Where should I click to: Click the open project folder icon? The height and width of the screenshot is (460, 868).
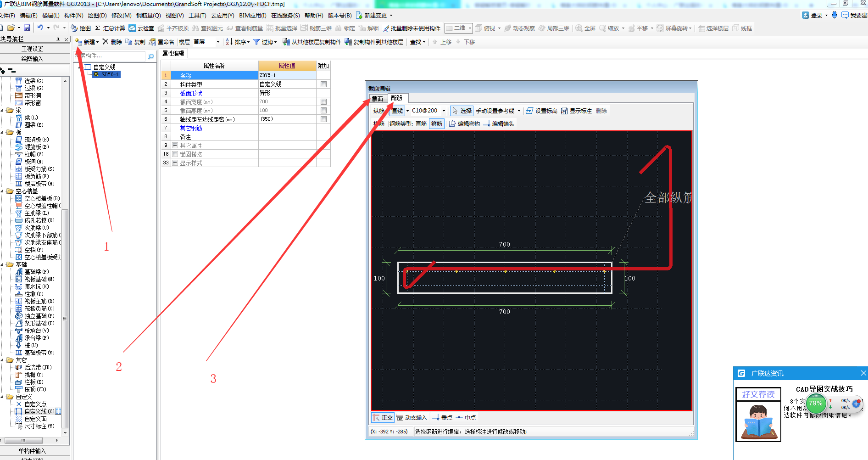tap(11, 28)
